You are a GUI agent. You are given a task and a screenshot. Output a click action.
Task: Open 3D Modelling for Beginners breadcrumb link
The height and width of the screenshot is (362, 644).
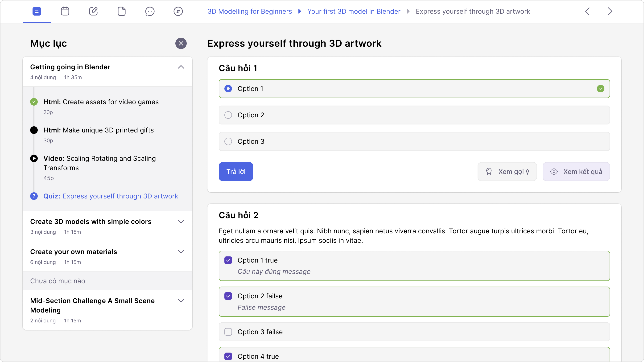pyautogui.click(x=249, y=11)
